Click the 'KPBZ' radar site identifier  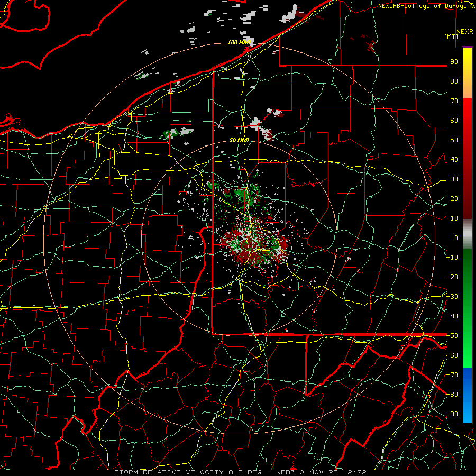click(x=286, y=472)
